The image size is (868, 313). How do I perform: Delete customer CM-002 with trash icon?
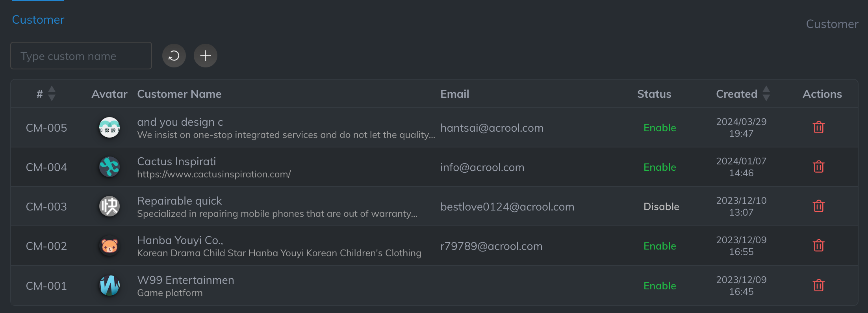click(818, 246)
